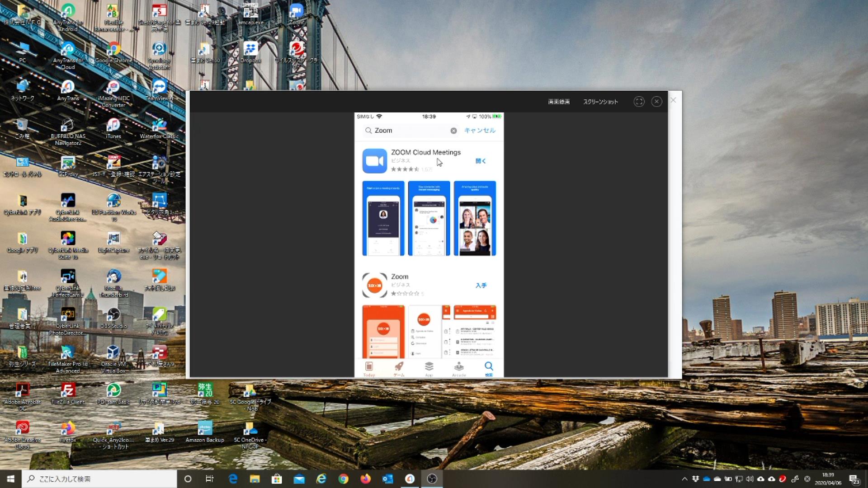Tap the 入手 button for the orange Zoom app
This screenshot has width=868, height=488.
tap(481, 285)
